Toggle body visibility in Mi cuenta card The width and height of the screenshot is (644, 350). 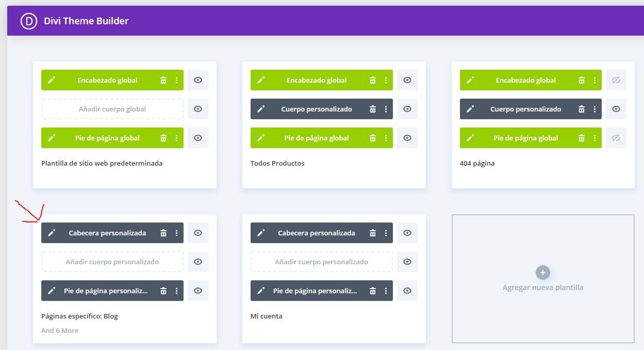pyautogui.click(x=407, y=262)
